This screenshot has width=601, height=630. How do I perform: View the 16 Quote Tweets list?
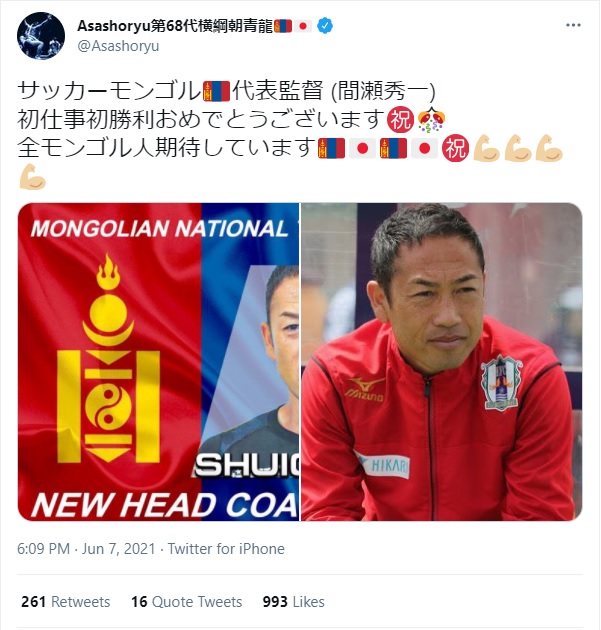pos(187,602)
